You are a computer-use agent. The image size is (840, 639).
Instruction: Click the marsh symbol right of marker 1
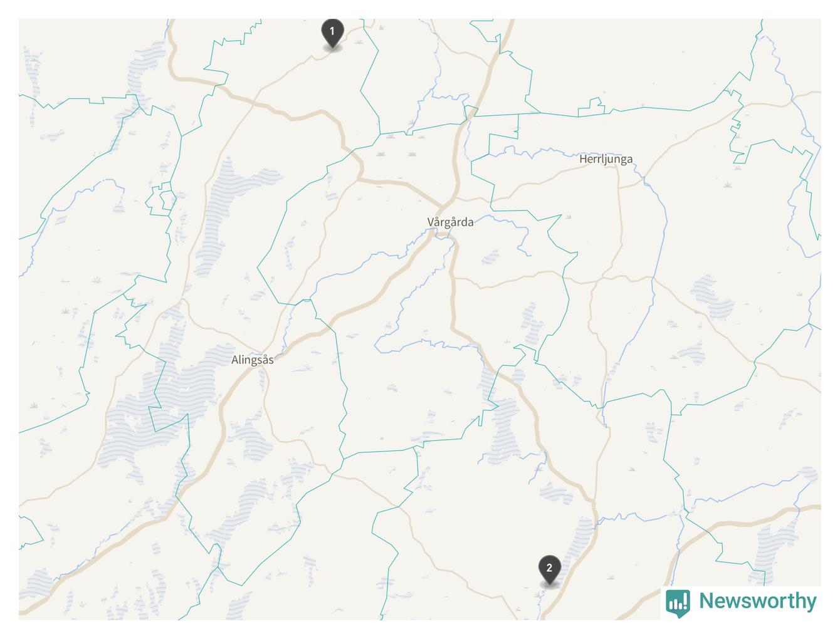click(x=359, y=42)
